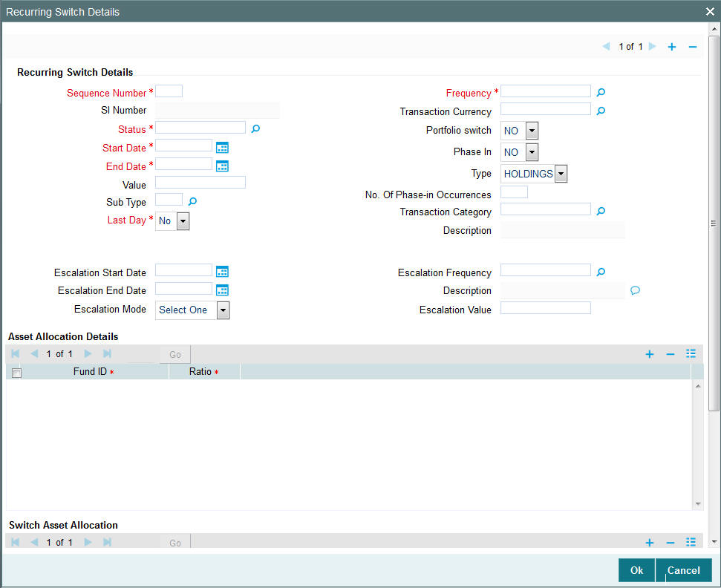Jump to first page in Switch Asset Allocation
The image size is (721, 588).
[x=15, y=542]
